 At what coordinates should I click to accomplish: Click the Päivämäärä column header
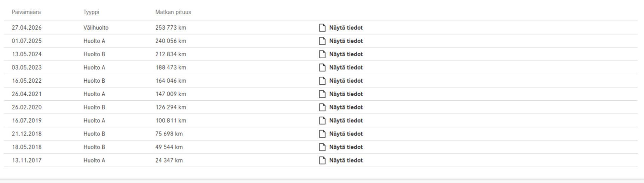pyautogui.click(x=26, y=12)
